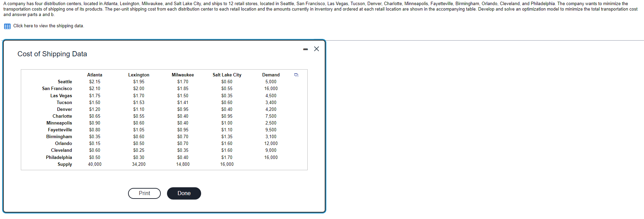Select the Demand column header
This screenshot has height=219, width=644.
271,75
